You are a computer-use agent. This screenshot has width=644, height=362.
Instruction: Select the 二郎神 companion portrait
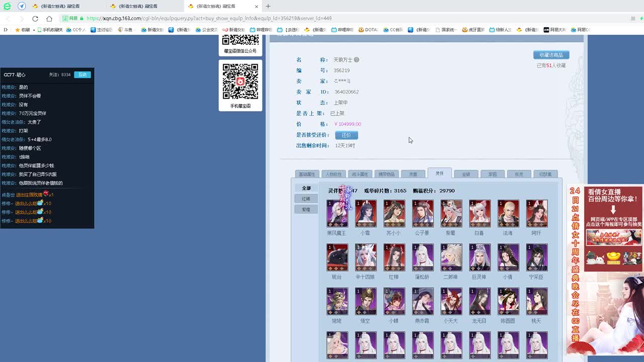(451, 257)
